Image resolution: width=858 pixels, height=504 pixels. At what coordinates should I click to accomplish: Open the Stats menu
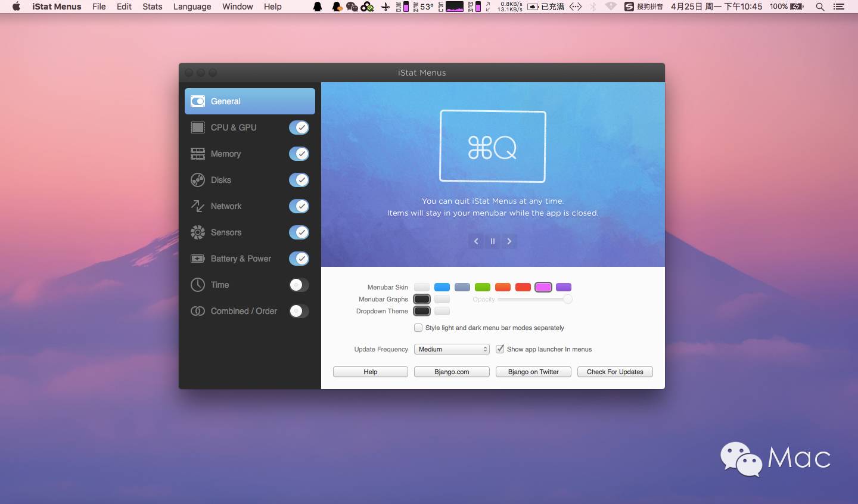coord(153,7)
